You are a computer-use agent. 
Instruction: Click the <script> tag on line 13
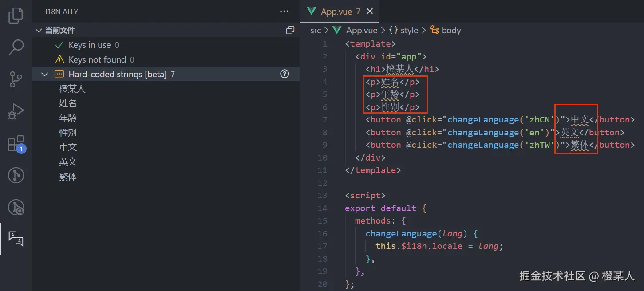click(x=365, y=196)
